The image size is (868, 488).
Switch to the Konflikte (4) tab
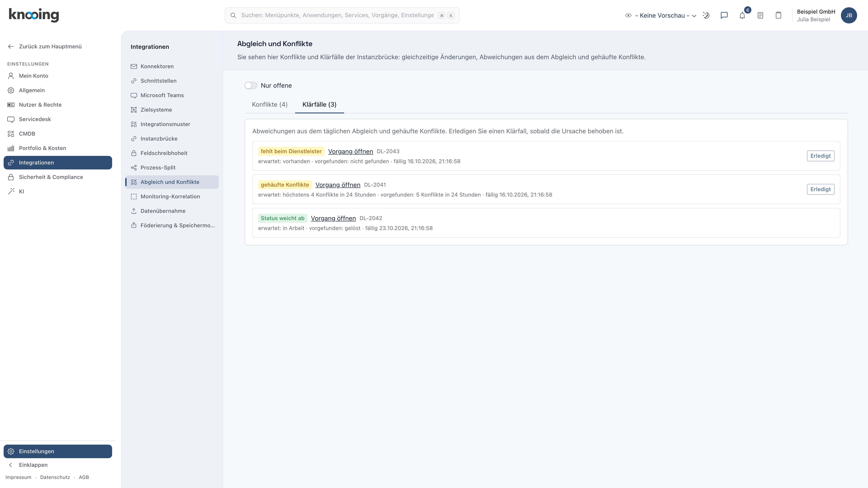[x=270, y=104]
